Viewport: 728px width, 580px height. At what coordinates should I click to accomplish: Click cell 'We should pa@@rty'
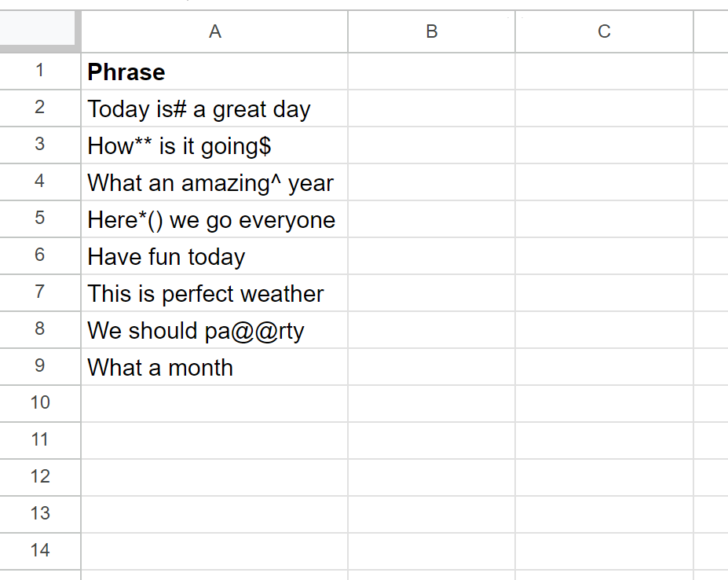[214, 329]
